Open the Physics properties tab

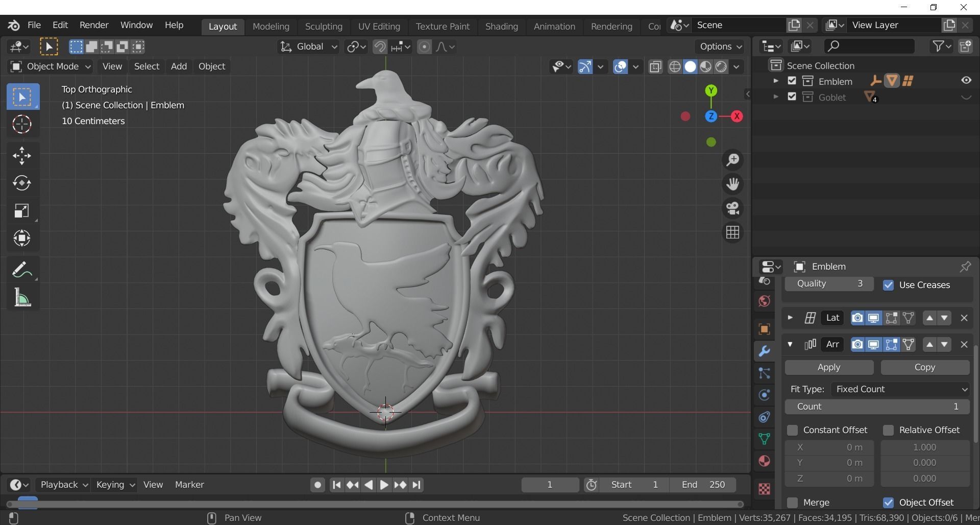(764, 395)
